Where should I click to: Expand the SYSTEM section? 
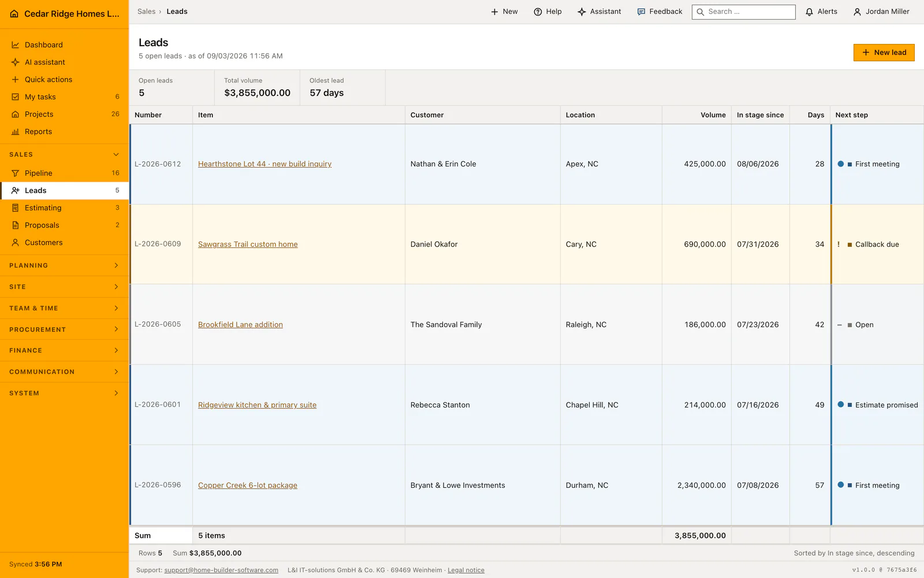tap(64, 393)
